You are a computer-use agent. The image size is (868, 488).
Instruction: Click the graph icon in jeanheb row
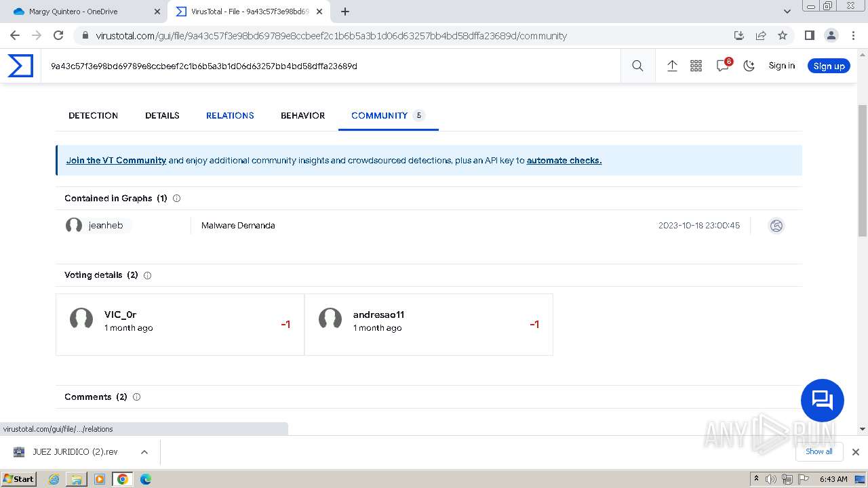[776, 226]
